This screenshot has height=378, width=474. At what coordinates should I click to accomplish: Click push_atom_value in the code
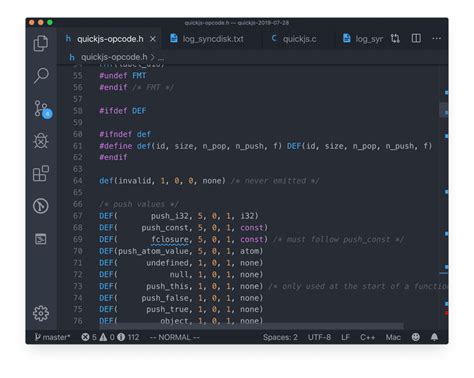click(153, 251)
